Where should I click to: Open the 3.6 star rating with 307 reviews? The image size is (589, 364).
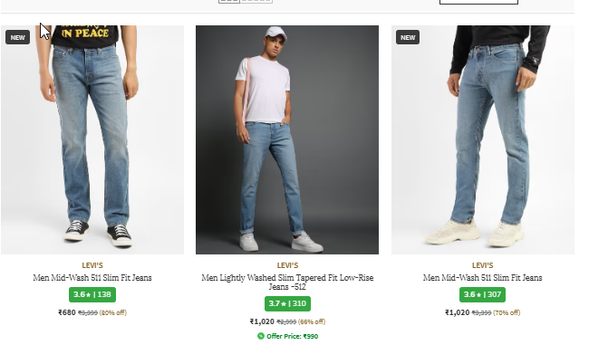482,294
